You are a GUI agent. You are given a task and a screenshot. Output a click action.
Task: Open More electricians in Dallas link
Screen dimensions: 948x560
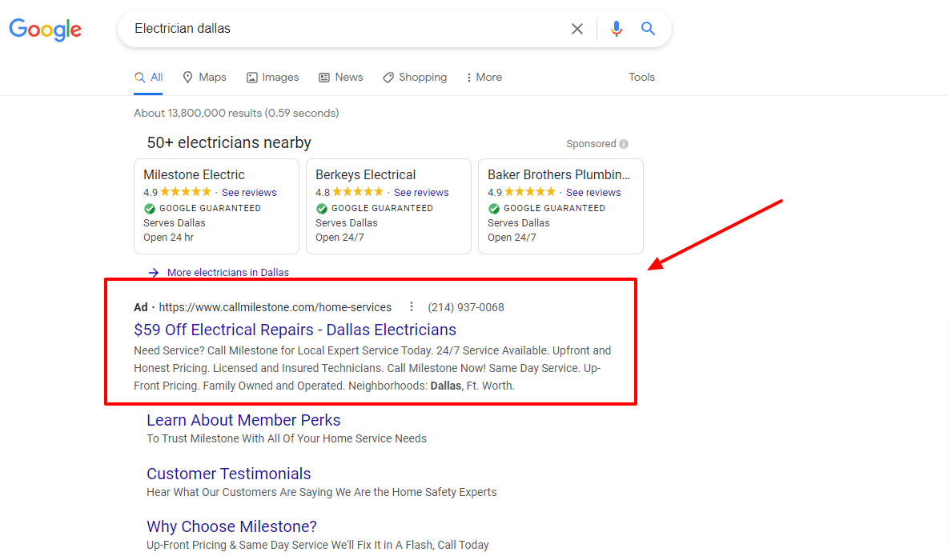tap(228, 273)
